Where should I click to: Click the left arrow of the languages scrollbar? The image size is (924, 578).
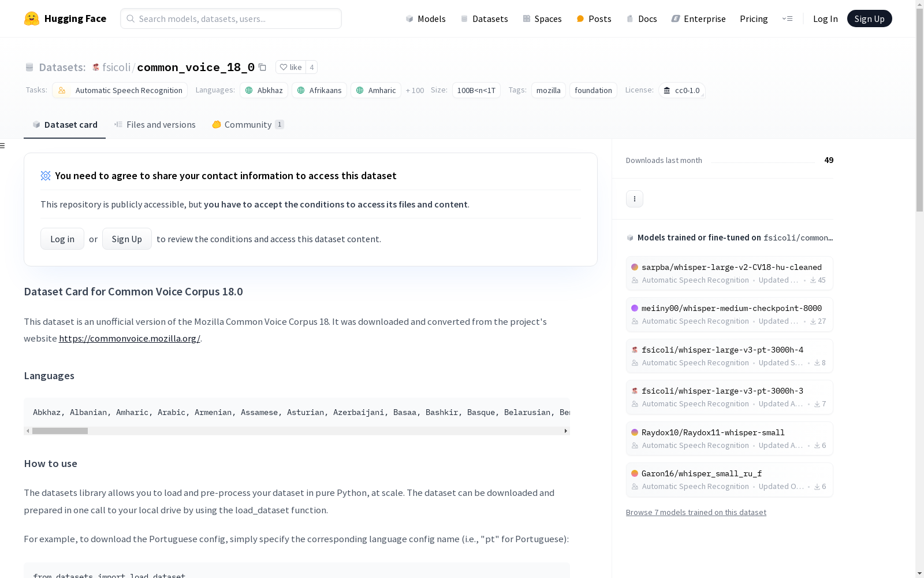pyautogui.click(x=28, y=431)
